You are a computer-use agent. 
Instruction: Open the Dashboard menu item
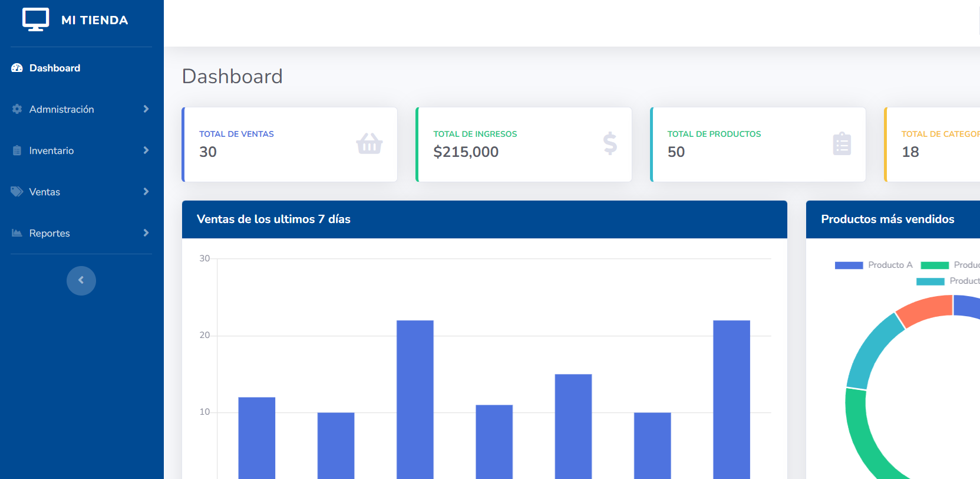[x=81, y=68]
